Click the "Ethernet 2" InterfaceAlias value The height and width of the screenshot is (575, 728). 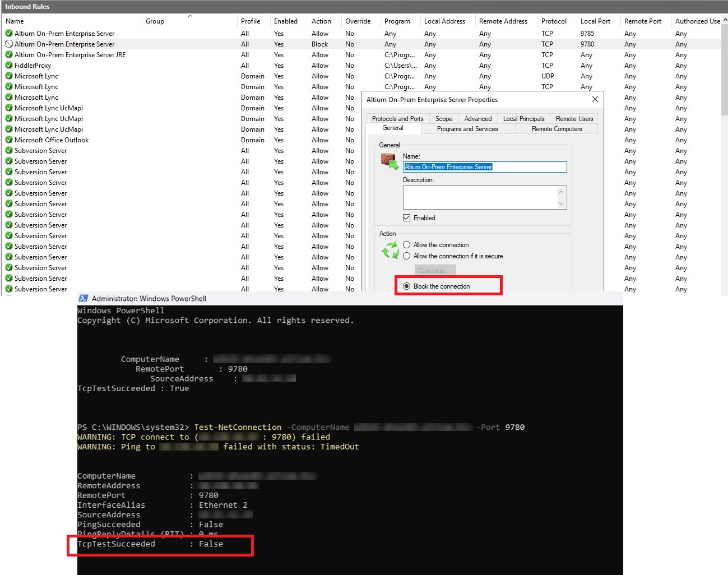[223, 505]
